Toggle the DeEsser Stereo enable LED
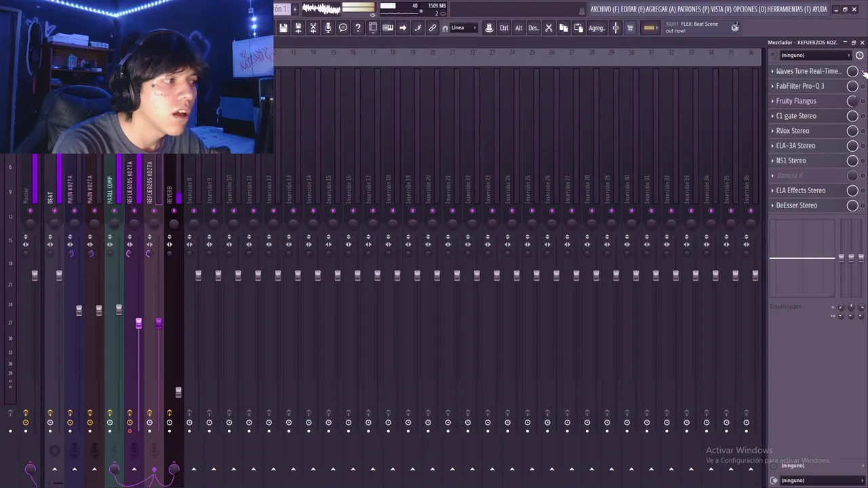This screenshot has height=488, width=868. [863, 205]
